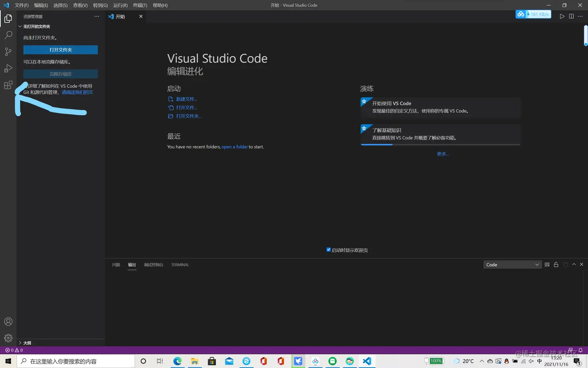Switch to the 输出 panel tab
The image size is (588, 368).
pyautogui.click(x=132, y=265)
